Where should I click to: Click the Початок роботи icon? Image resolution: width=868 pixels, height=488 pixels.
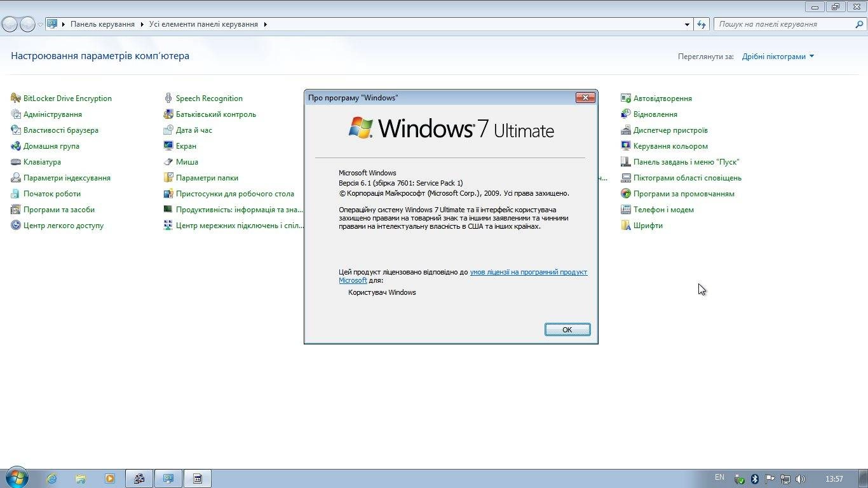click(16, 194)
